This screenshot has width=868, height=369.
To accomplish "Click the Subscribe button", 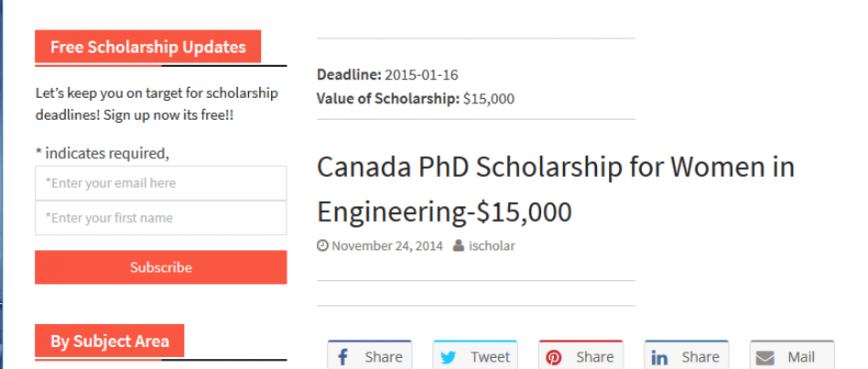I will coord(160,267).
